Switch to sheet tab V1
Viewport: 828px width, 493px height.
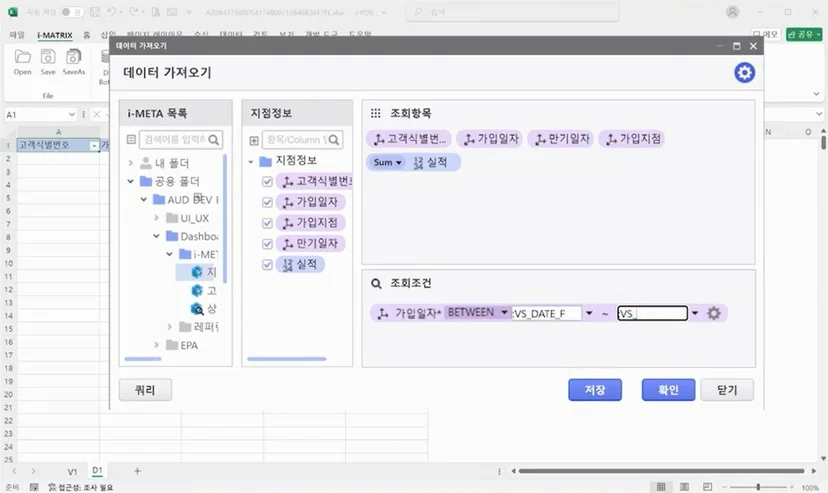point(72,471)
